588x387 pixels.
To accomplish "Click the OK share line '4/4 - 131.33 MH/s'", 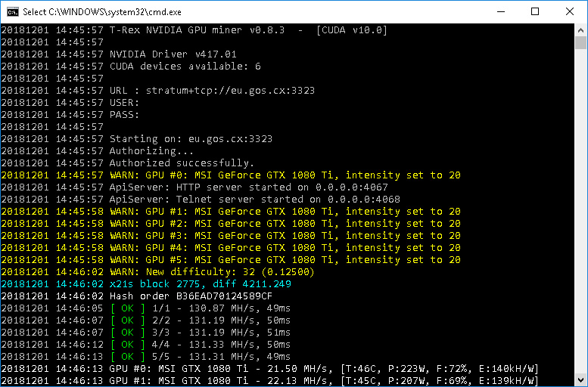I will click(146, 345).
